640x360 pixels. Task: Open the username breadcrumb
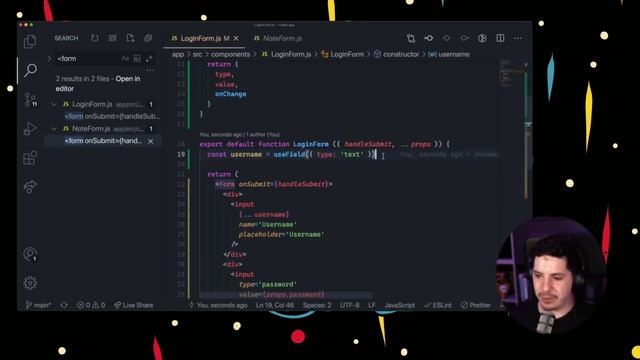449,54
